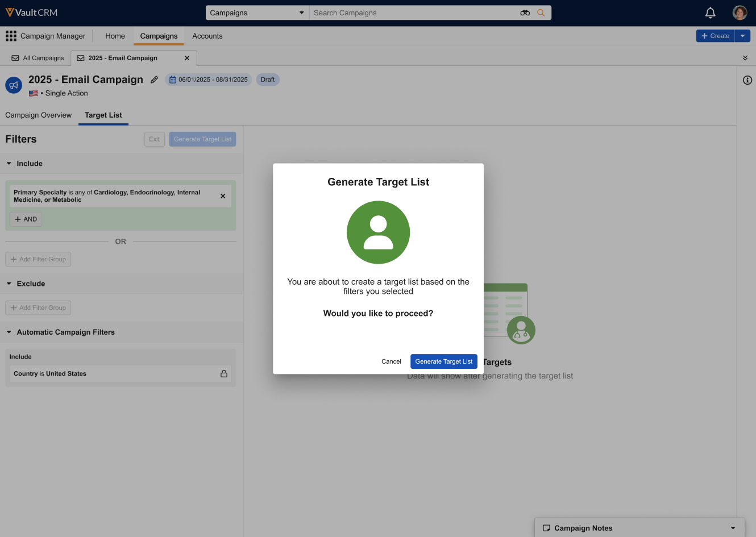Open the app launcher grid icon

click(11, 36)
